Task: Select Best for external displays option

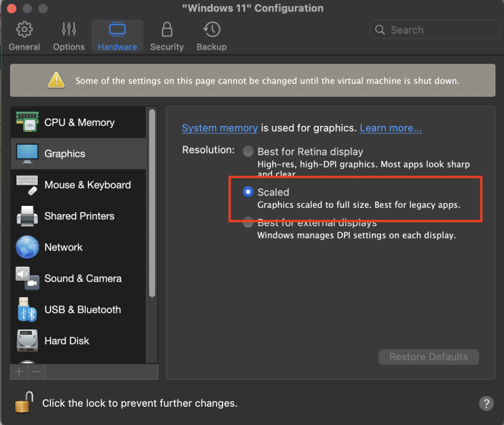Action: (x=248, y=222)
